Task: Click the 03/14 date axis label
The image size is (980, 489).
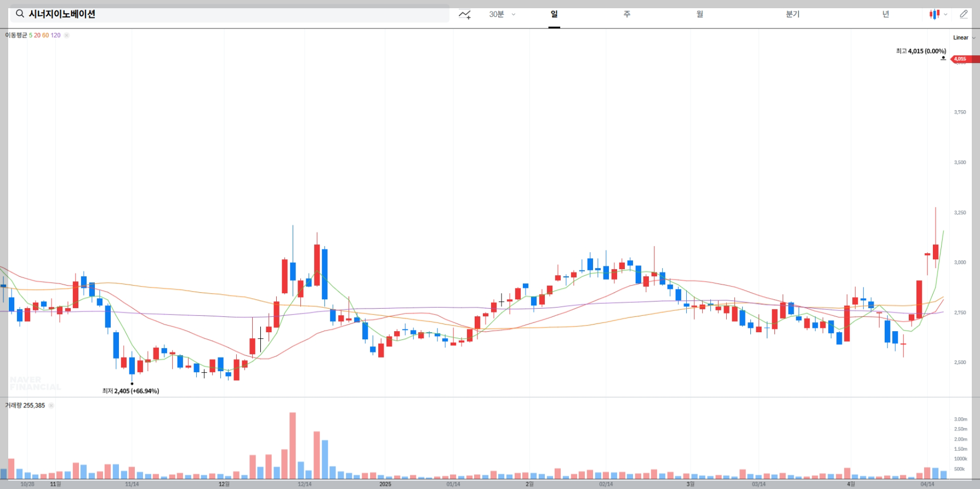Action: pos(759,484)
